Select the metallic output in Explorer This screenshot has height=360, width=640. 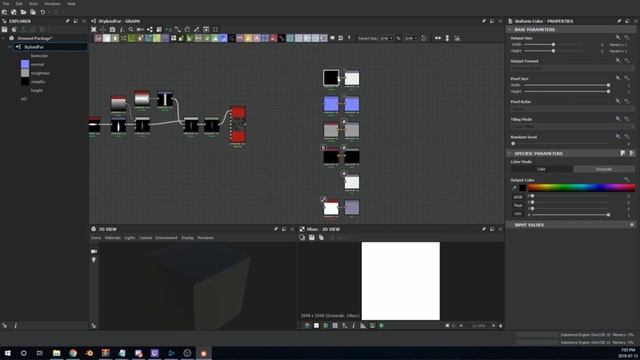pyautogui.click(x=38, y=82)
